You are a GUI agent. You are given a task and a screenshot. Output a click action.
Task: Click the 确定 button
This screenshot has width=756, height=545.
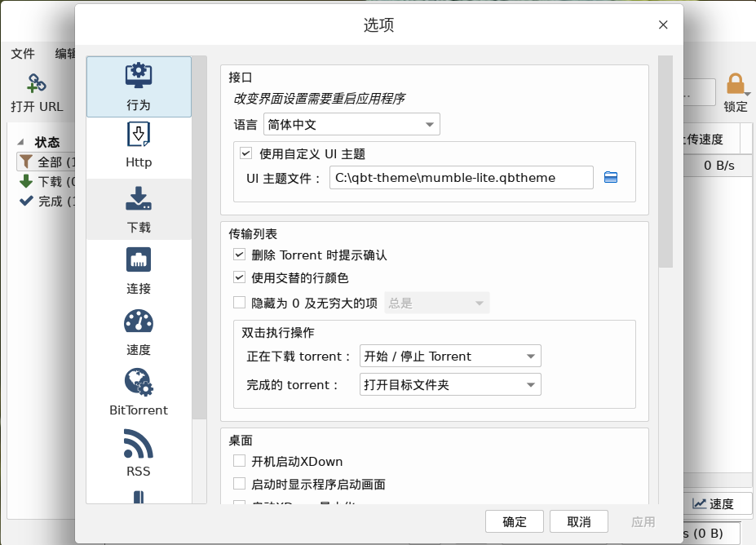(x=515, y=521)
